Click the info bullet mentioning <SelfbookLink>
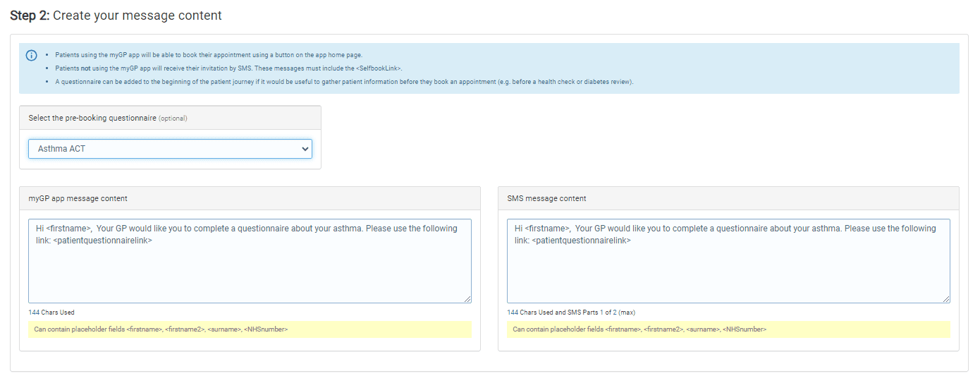Viewport: 980px width, 388px height. [228, 68]
